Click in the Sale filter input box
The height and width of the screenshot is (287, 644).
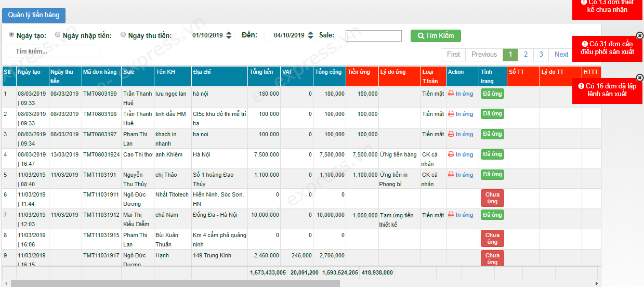tap(373, 36)
